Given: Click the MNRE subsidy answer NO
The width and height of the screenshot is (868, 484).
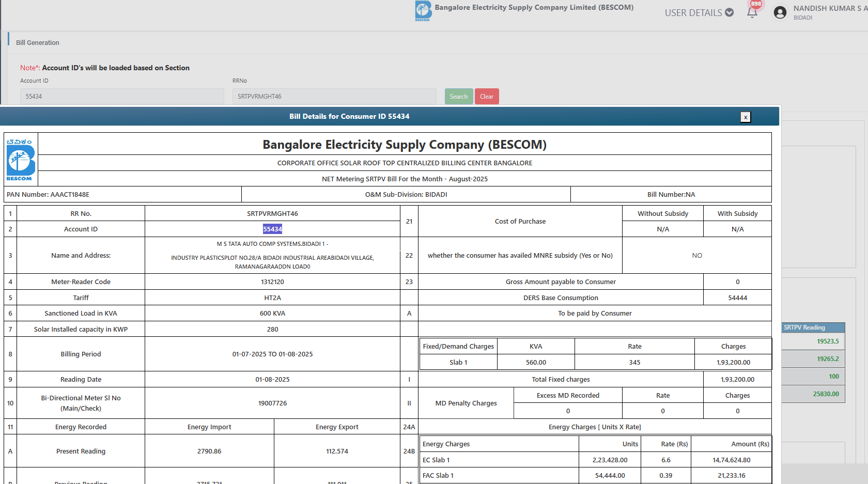Looking at the screenshot, I should click(x=697, y=256).
